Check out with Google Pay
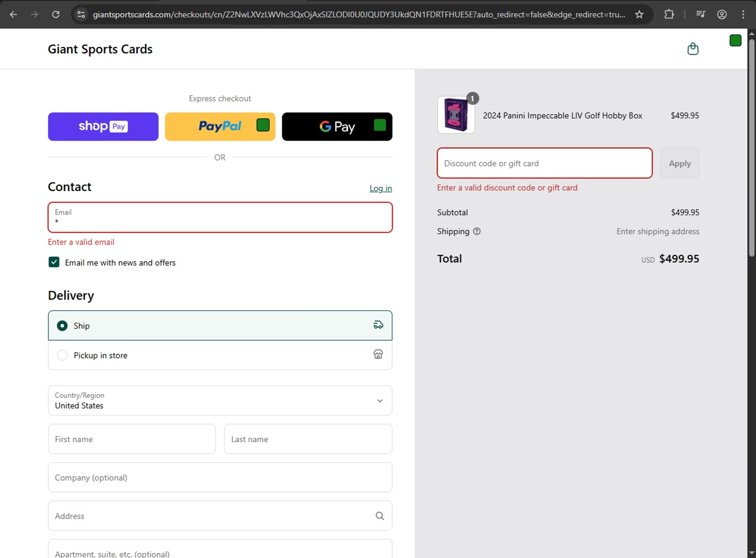 pyautogui.click(x=337, y=127)
